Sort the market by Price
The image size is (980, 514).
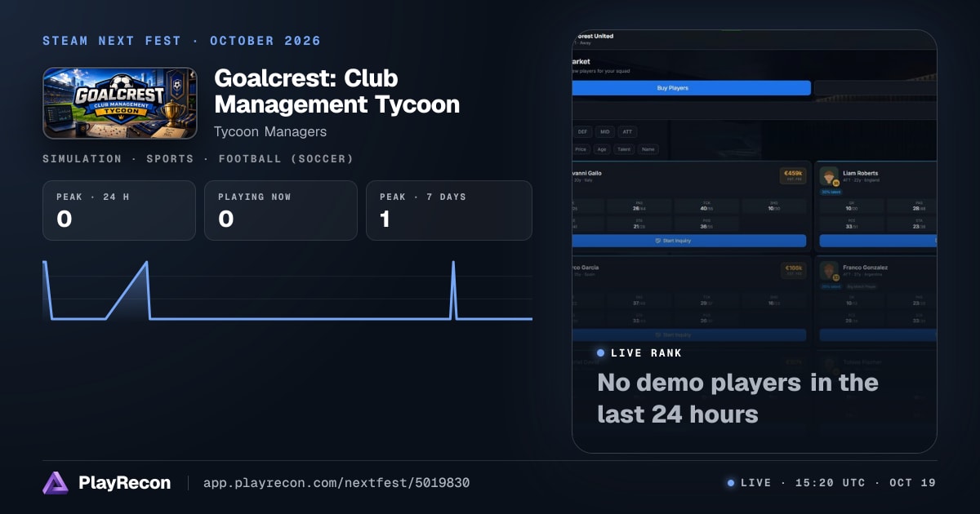581,149
